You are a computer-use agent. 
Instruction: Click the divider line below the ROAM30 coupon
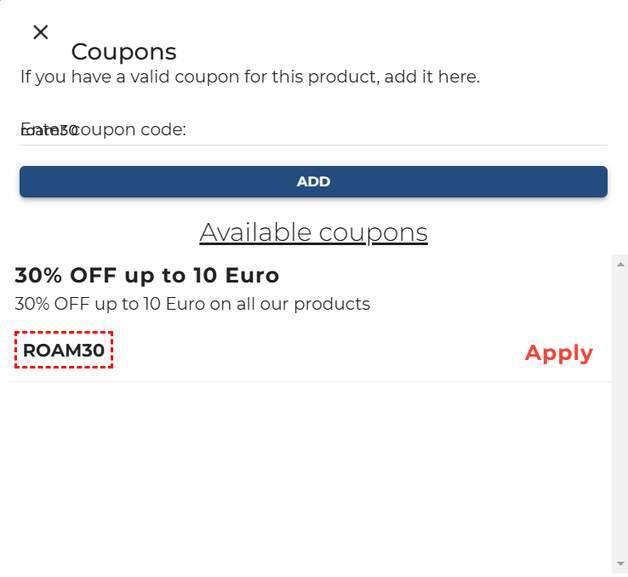coord(310,381)
